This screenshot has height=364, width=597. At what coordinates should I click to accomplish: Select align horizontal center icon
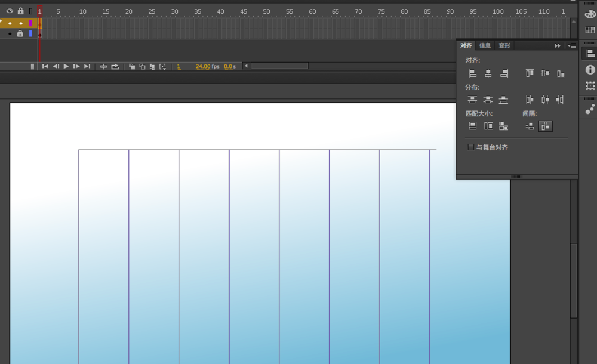tap(488, 73)
